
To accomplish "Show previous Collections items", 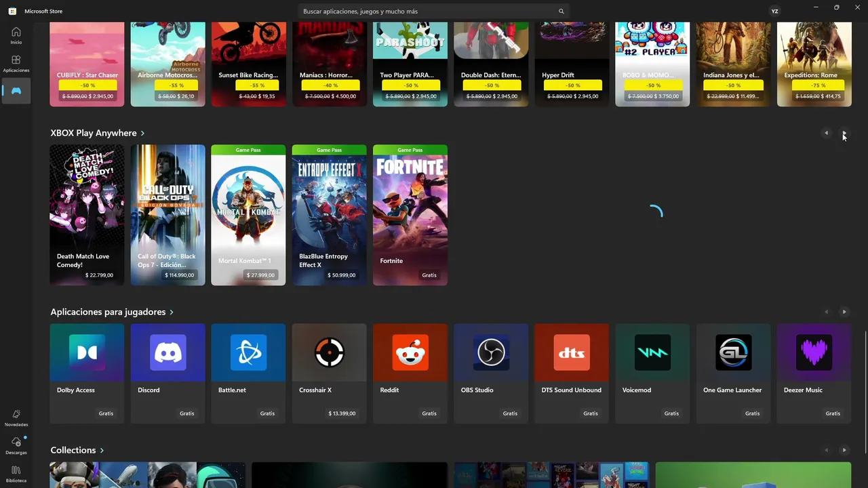I will [x=826, y=450].
